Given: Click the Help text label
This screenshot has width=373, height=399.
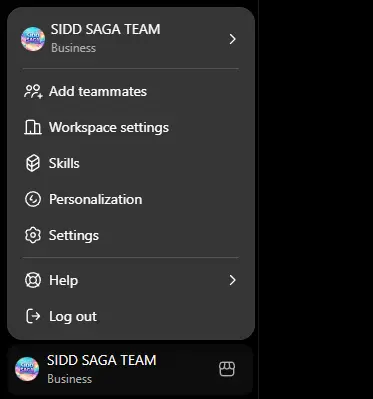Looking at the screenshot, I should coord(63,280).
